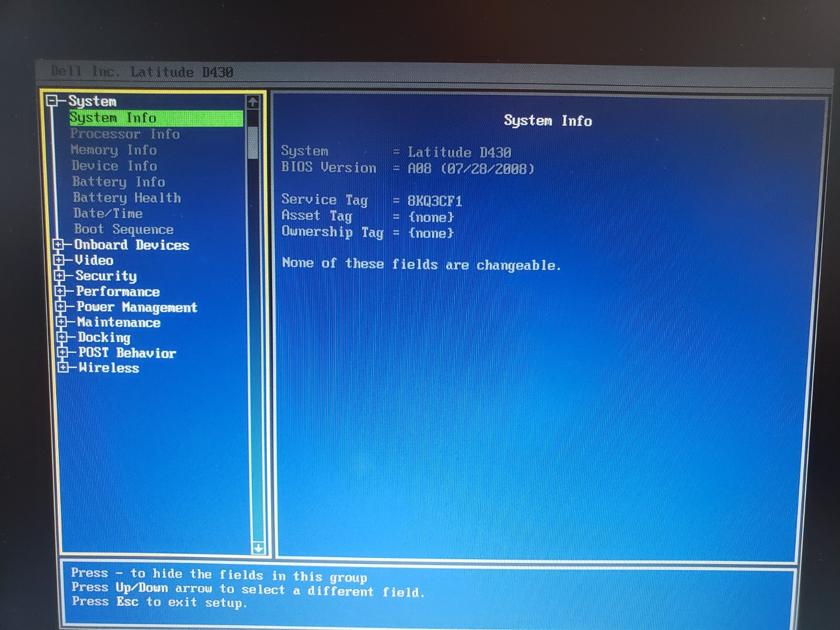This screenshot has height=630, width=840.
Task: Click the System value Latitude D430
Action: [x=459, y=153]
